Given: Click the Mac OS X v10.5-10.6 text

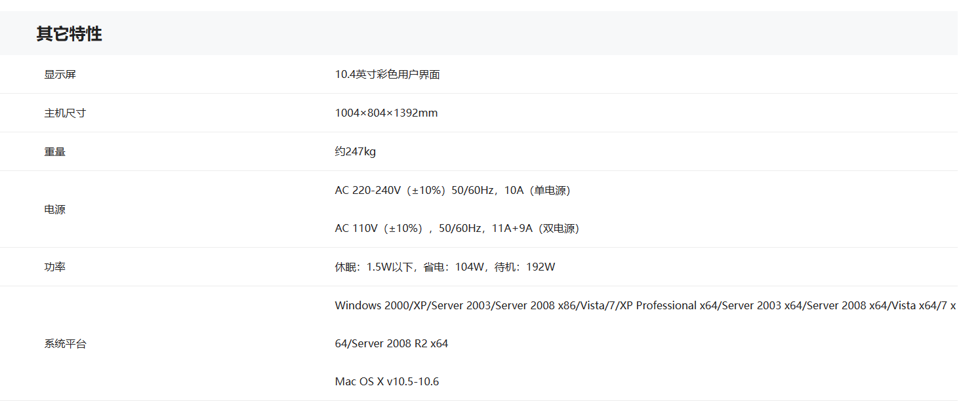Looking at the screenshot, I should [x=386, y=382].
